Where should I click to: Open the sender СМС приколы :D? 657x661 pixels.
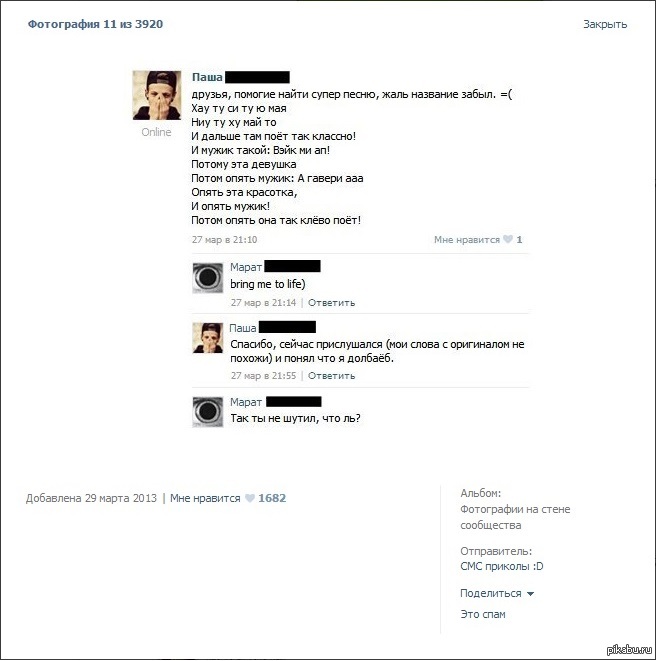pyautogui.click(x=502, y=566)
